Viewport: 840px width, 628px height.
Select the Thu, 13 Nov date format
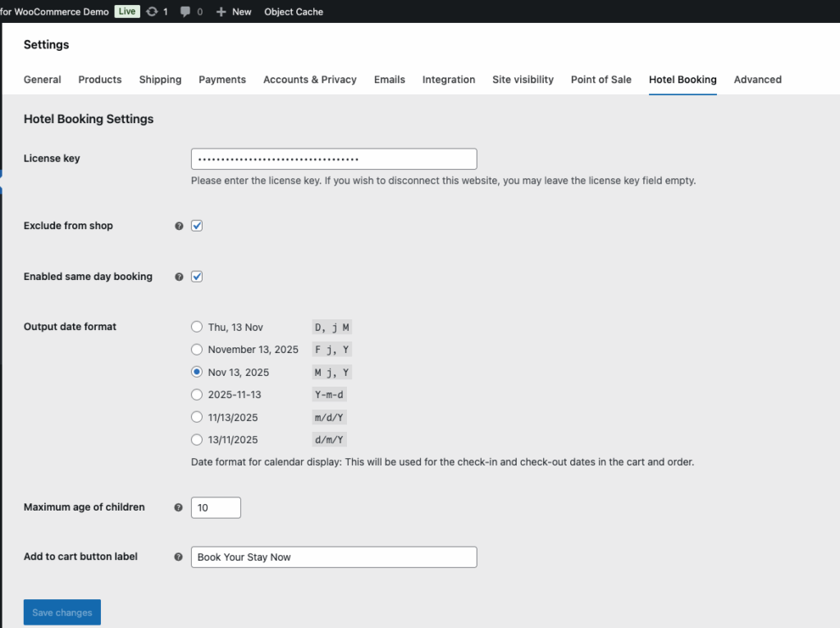(x=197, y=327)
